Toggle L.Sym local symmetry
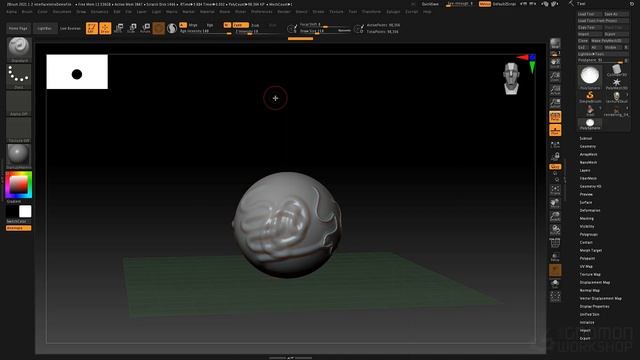This screenshot has height=360, width=640. pos(555,144)
